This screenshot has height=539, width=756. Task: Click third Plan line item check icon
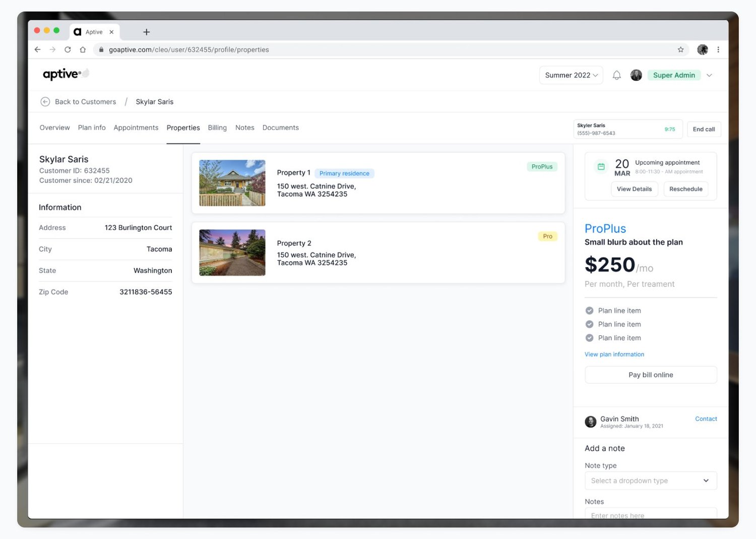point(589,338)
